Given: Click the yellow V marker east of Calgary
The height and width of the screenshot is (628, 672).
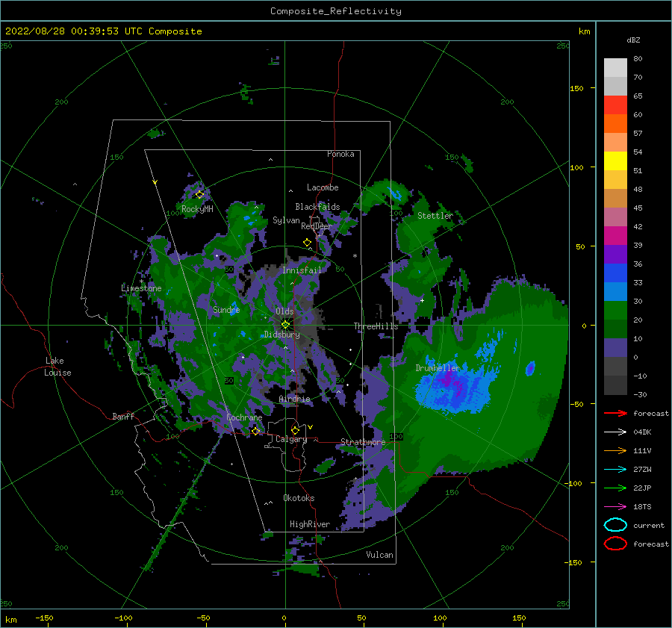Looking at the screenshot, I should coord(311,427).
